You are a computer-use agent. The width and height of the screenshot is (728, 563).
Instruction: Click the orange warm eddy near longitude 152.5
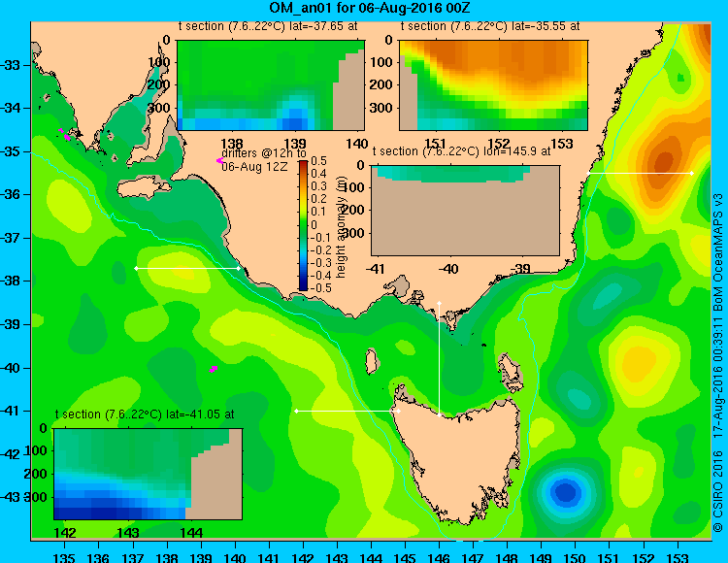click(x=663, y=162)
